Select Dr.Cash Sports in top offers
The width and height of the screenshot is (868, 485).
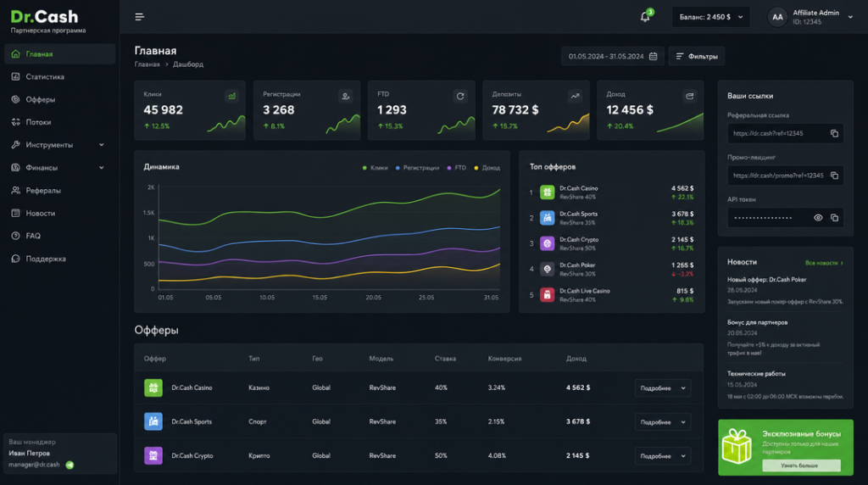(x=612, y=218)
